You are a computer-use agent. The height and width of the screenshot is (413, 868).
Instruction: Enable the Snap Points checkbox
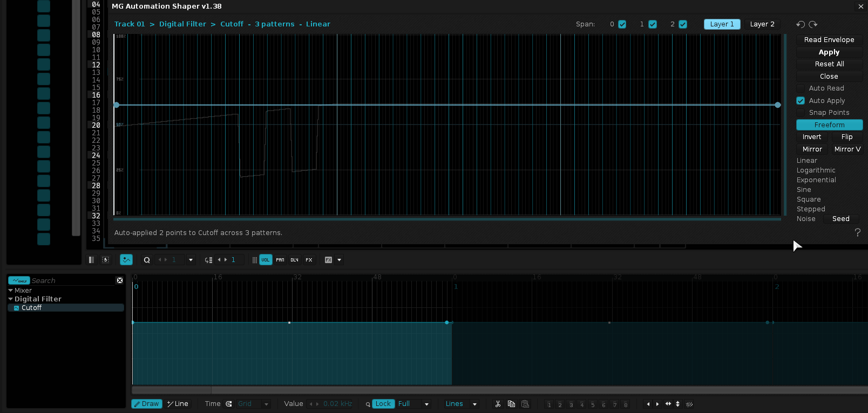click(801, 113)
